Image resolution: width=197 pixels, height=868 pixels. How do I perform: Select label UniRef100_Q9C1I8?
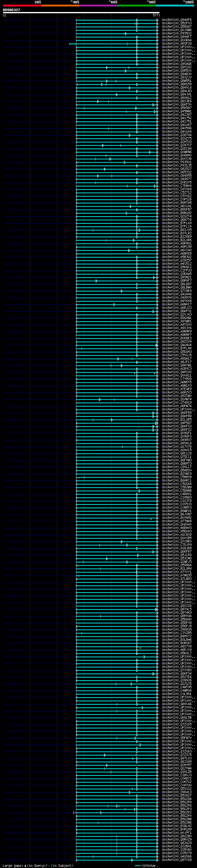177,453
